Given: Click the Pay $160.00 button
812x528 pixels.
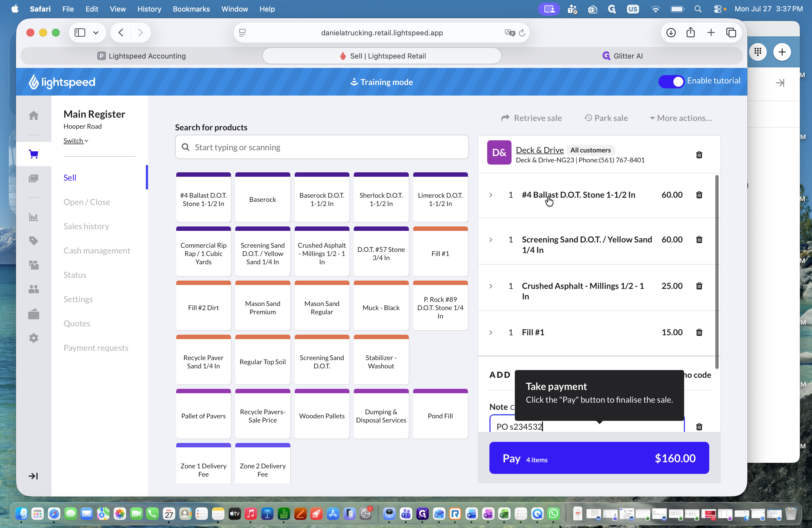Looking at the screenshot, I should tap(599, 458).
